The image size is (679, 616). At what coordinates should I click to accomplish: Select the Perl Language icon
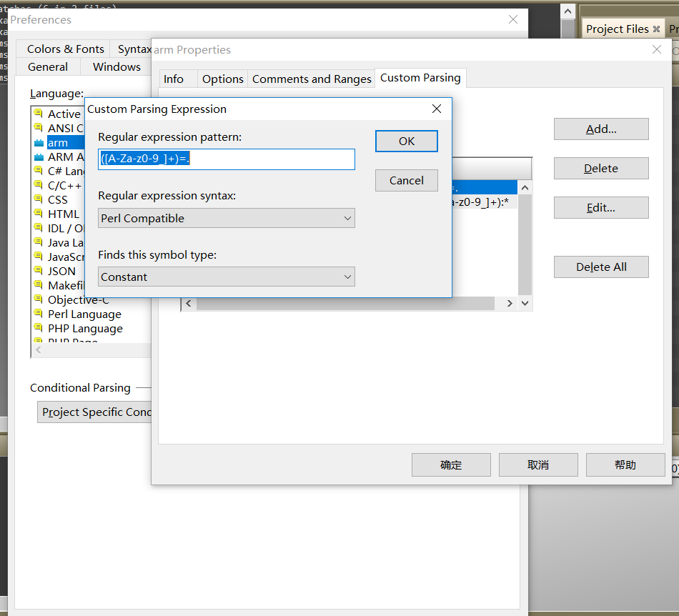tap(38, 314)
